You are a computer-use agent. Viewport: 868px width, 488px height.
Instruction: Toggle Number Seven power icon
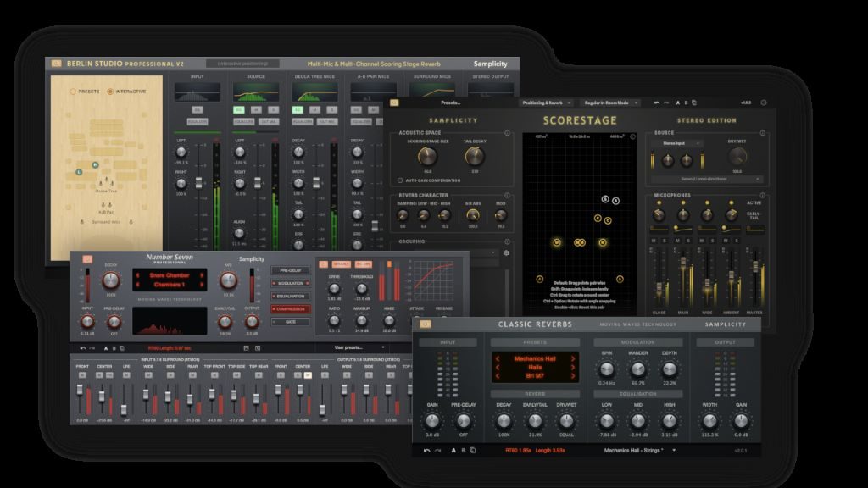tap(87, 259)
